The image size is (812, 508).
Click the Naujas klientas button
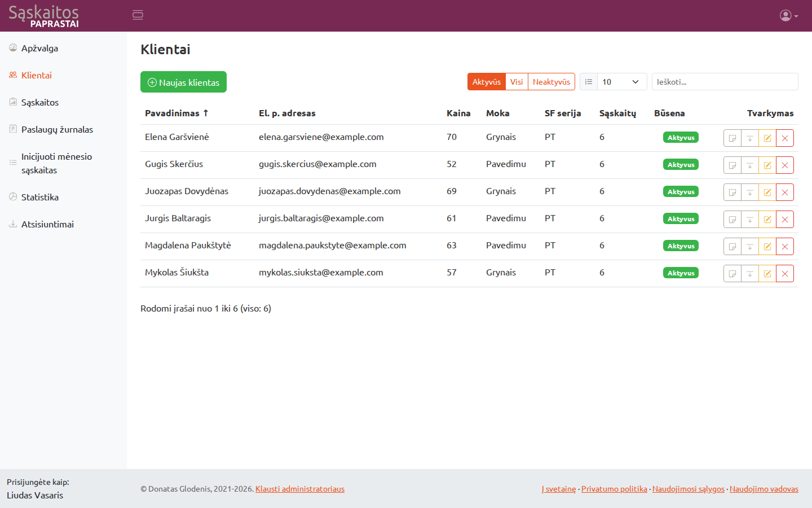[x=183, y=82]
